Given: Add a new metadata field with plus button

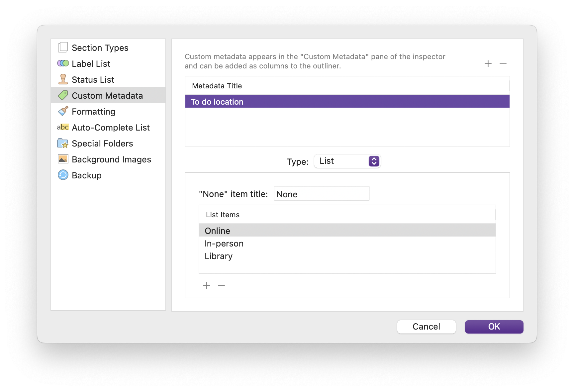Looking at the screenshot, I should pos(488,63).
